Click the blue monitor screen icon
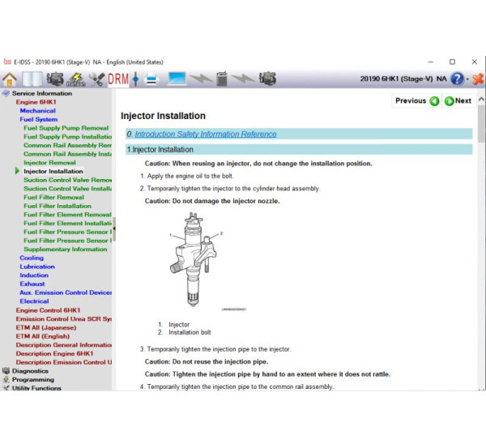The height and width of the screenshot is (448, 486). pos(177,79)
